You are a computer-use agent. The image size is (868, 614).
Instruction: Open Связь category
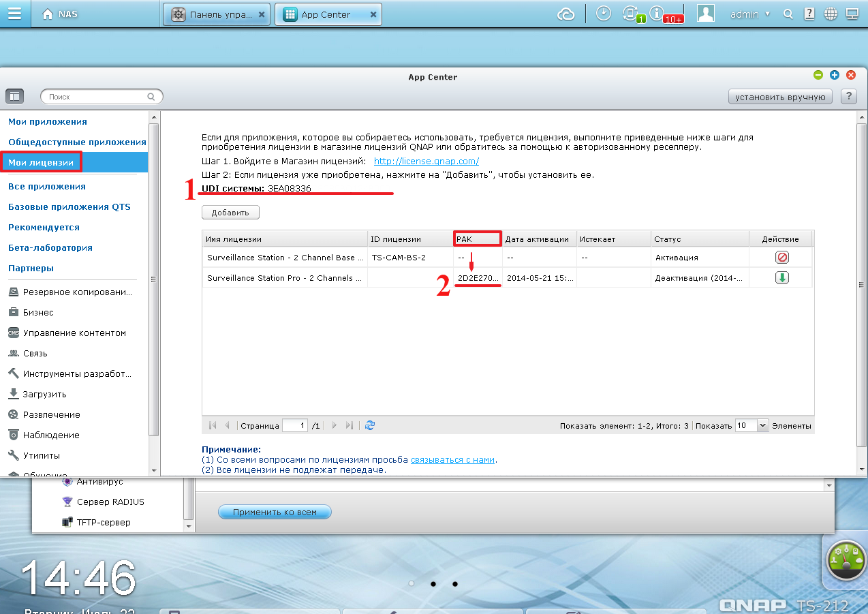28,353
